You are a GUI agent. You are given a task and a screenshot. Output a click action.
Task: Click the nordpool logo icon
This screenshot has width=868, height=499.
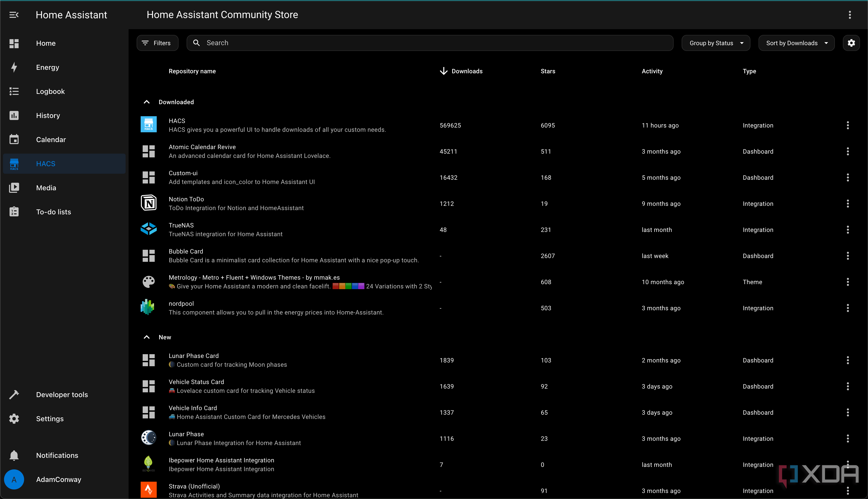tap(148, 307)
